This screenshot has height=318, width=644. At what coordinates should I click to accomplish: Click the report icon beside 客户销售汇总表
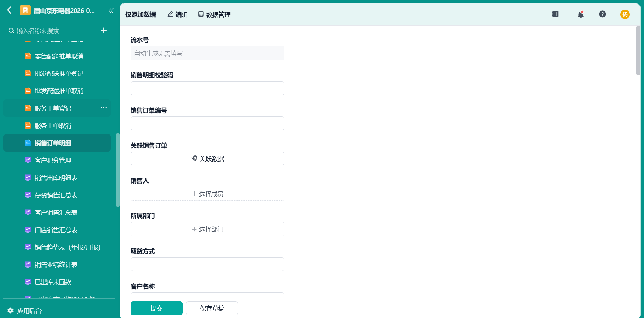tap(28, 212)
